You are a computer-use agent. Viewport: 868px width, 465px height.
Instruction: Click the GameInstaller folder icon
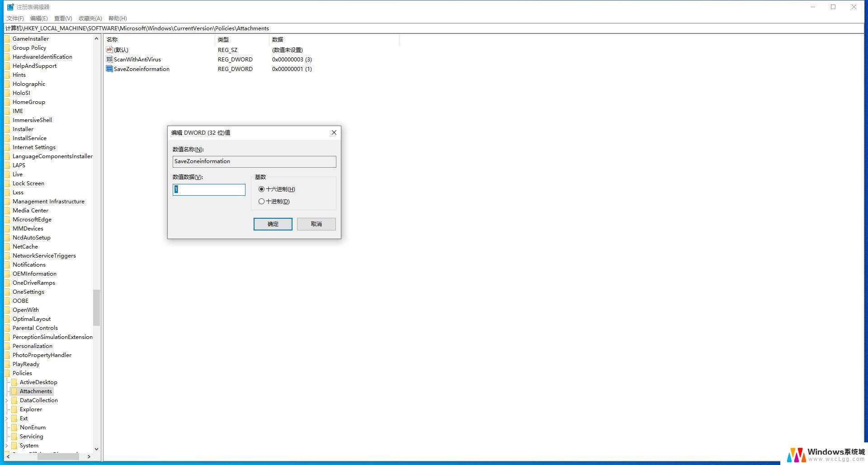tap(7, 39)
